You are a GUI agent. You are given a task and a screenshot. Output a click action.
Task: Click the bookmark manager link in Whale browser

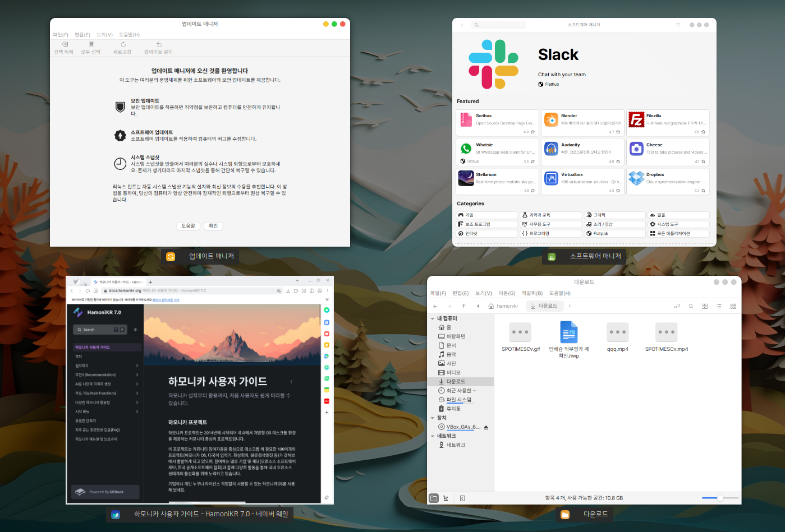pyautogui.click(x=166, y=300)
